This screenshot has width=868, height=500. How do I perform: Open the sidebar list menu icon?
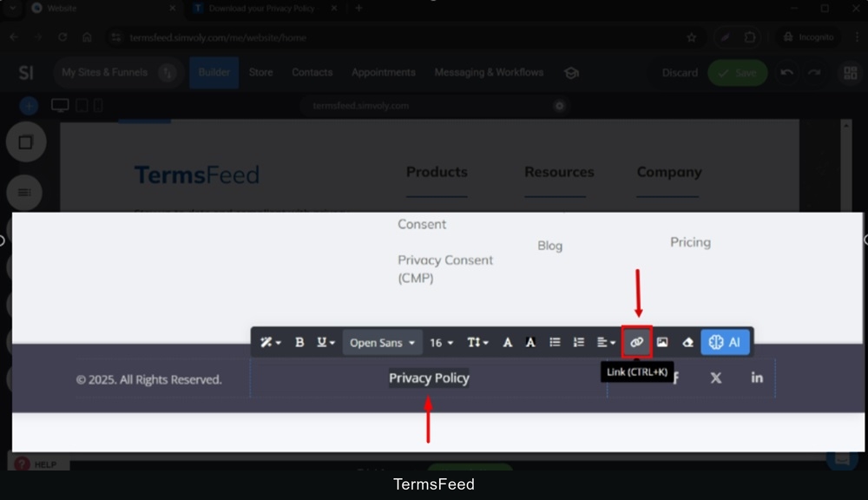[24, 192]
